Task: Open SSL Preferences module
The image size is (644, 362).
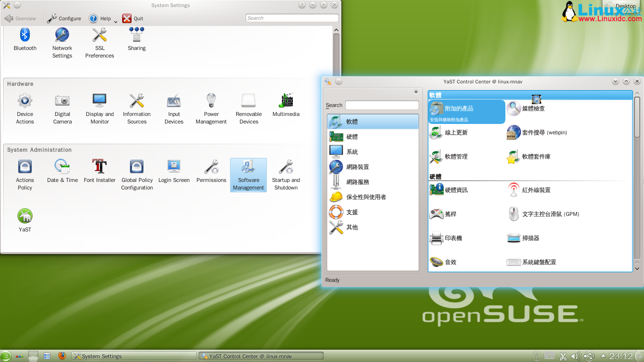Action: click(x=99, y=43)
